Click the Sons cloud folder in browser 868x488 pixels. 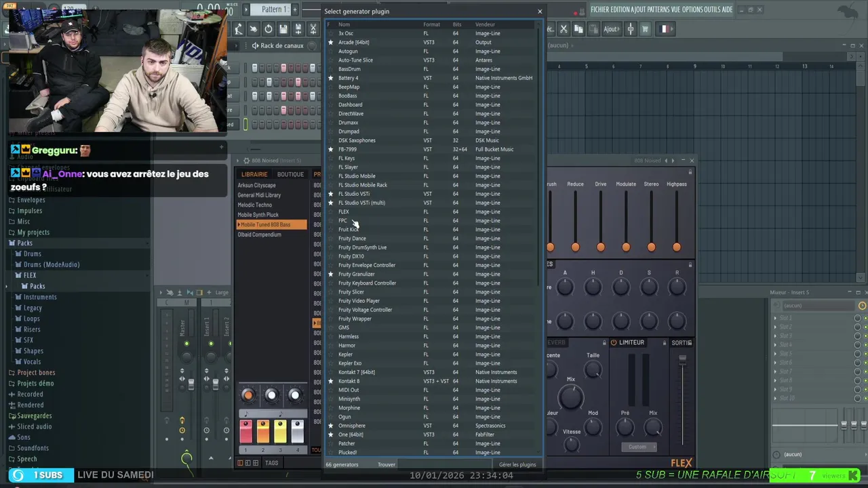12,437
